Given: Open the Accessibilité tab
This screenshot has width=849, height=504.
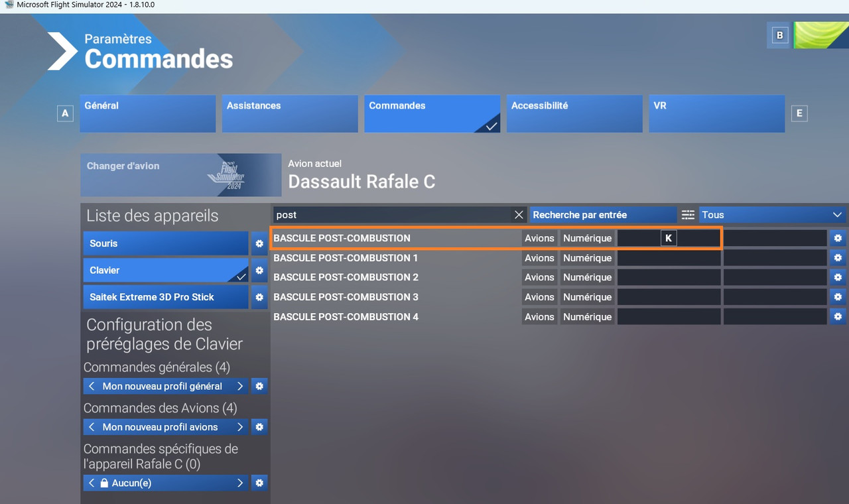Looking at the screenshot, I should (x=574, y=113).
